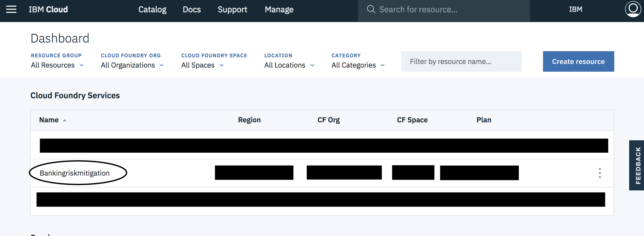
Task: Expand the All Organizations dropdown
Action: point(132,65)
